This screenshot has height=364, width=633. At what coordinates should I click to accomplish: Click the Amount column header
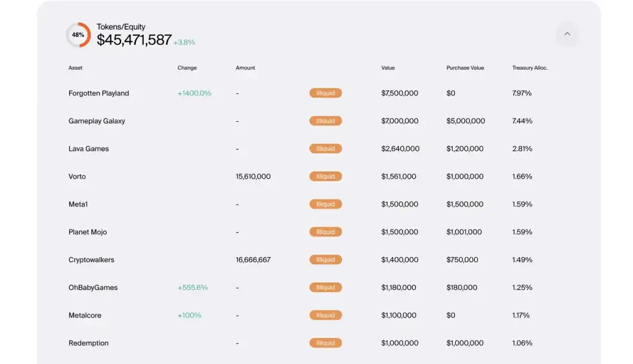pyautogui.click(x=245, y=68)
